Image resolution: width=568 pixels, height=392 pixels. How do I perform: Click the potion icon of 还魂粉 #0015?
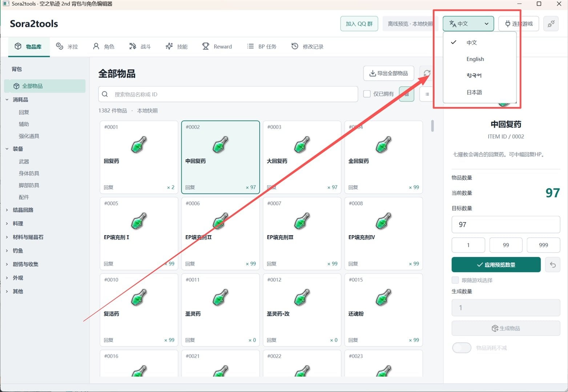click(x=383, y=297)
